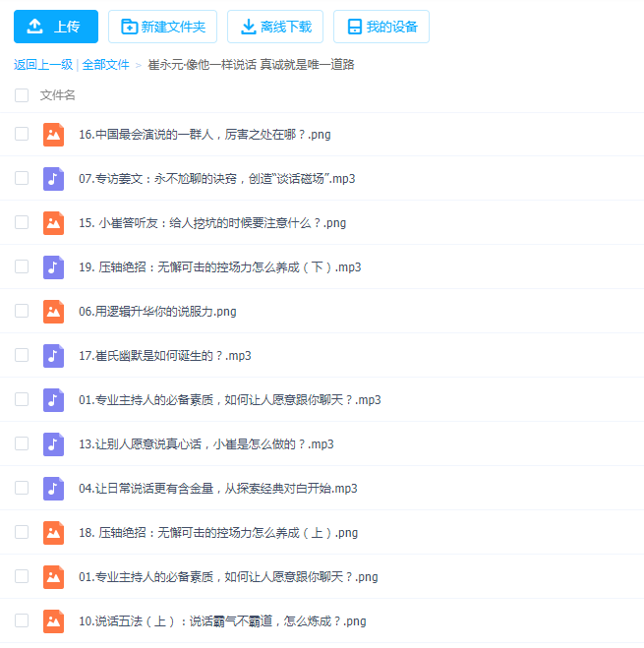Click the 上传 upload button
Image resolution: width=644 pixels, height=648 pixels.
pyautogui.click(x=56, y=27)
